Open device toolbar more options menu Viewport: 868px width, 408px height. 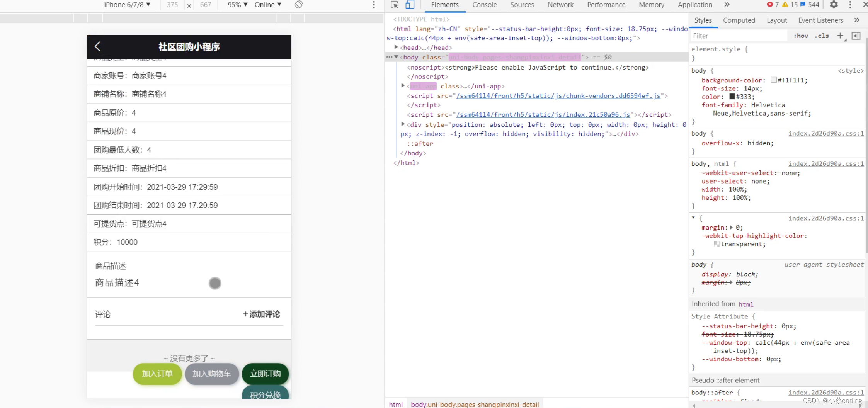click(373, 5)
